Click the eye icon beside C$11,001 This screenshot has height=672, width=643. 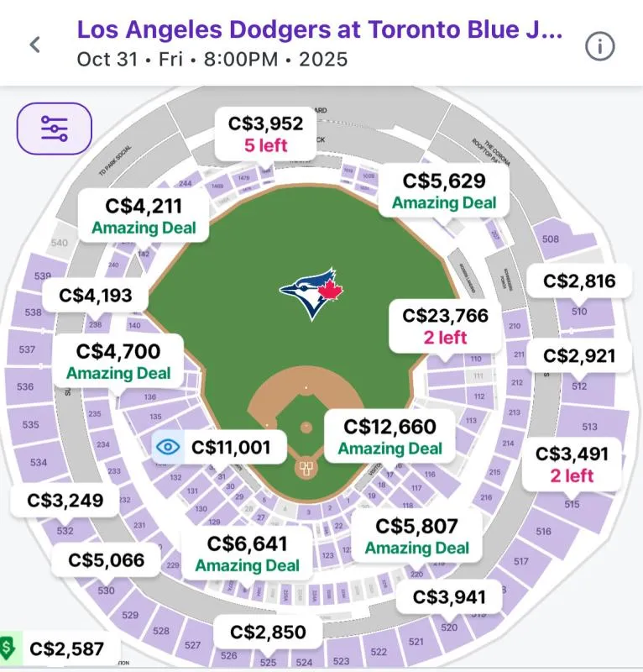[x=168, y=448]
